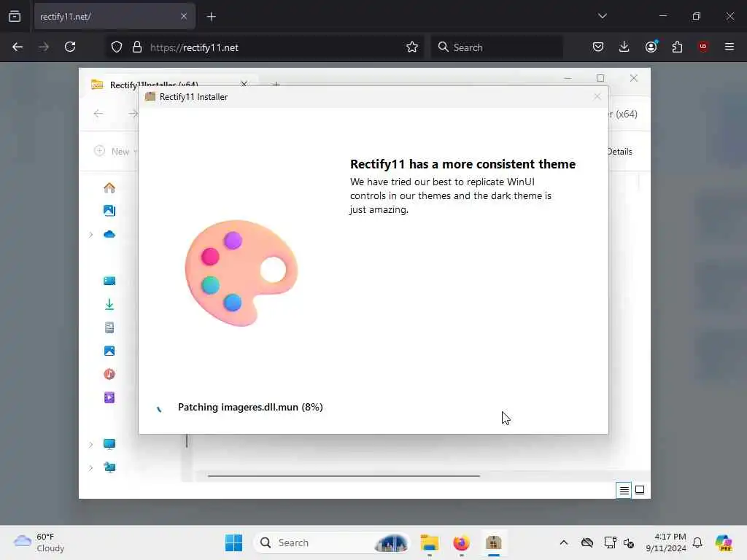Click the OneDrive tray icon
The width and height of the screenshot is (747, 560).
[587, 542]
